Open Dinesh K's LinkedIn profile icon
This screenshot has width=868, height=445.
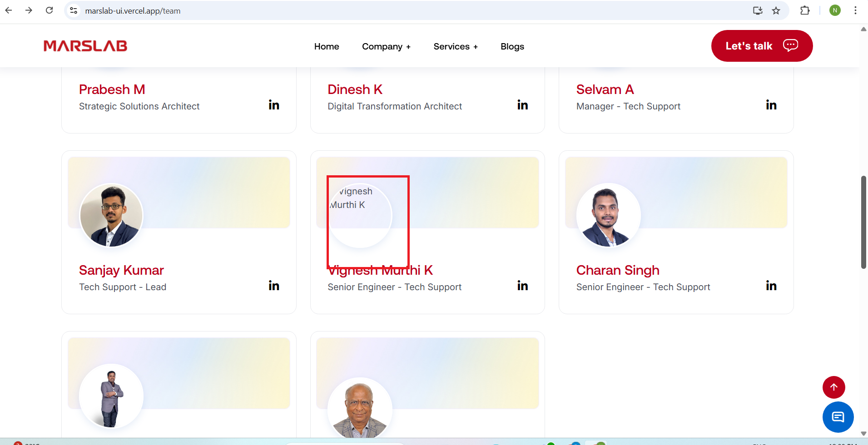522,105
